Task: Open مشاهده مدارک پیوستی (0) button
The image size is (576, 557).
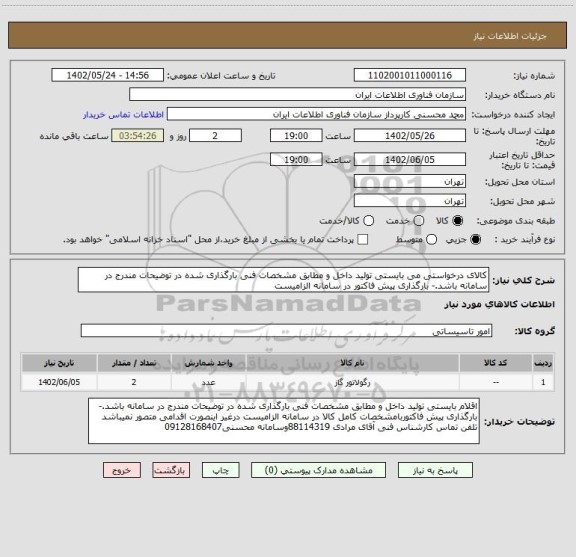Action: point(318,470)
